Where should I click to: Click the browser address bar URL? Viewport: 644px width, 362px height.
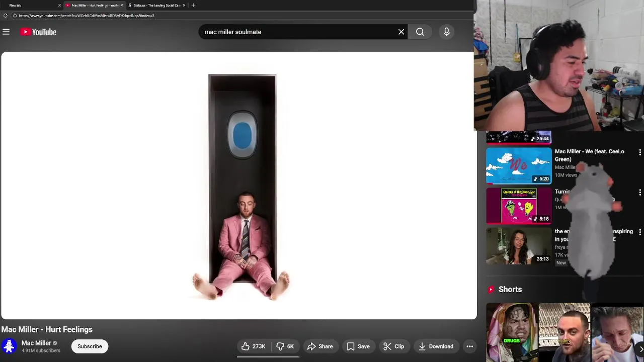coord(87,16)
